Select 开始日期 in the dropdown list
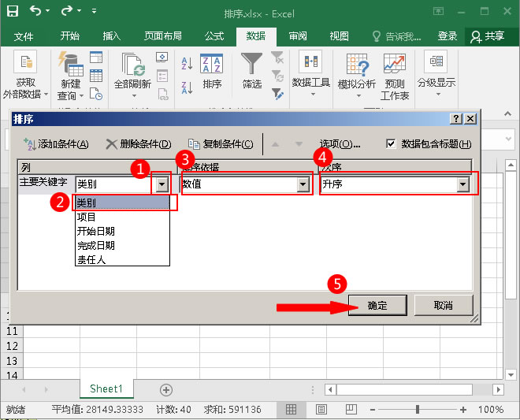Viewport: 520px width, 420px height. [122, 231]
